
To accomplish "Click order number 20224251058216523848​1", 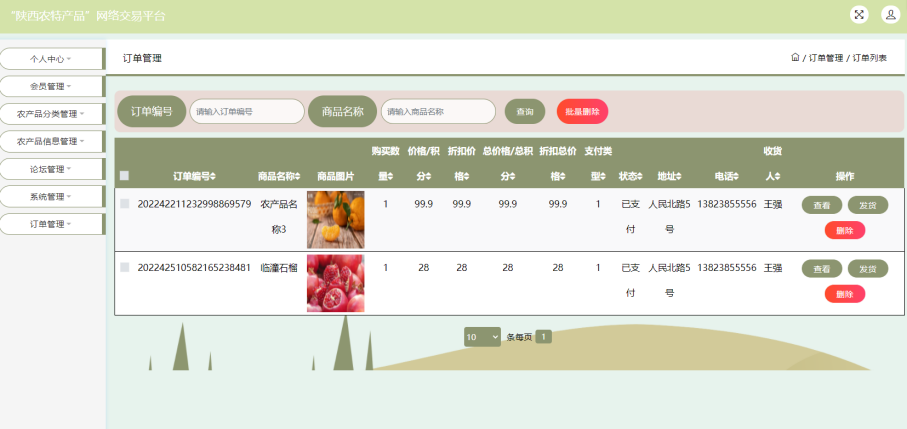I will tap(194, 268).
